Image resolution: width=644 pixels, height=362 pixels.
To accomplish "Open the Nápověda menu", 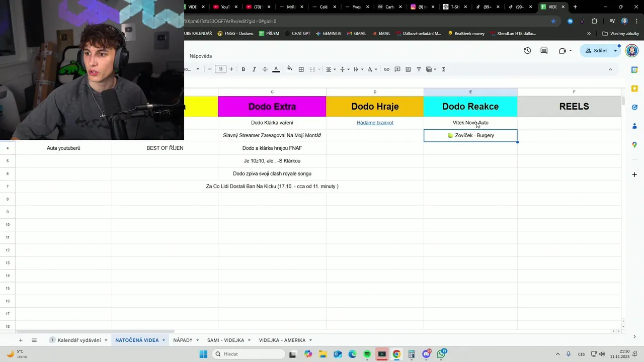I will coord(201,56).
